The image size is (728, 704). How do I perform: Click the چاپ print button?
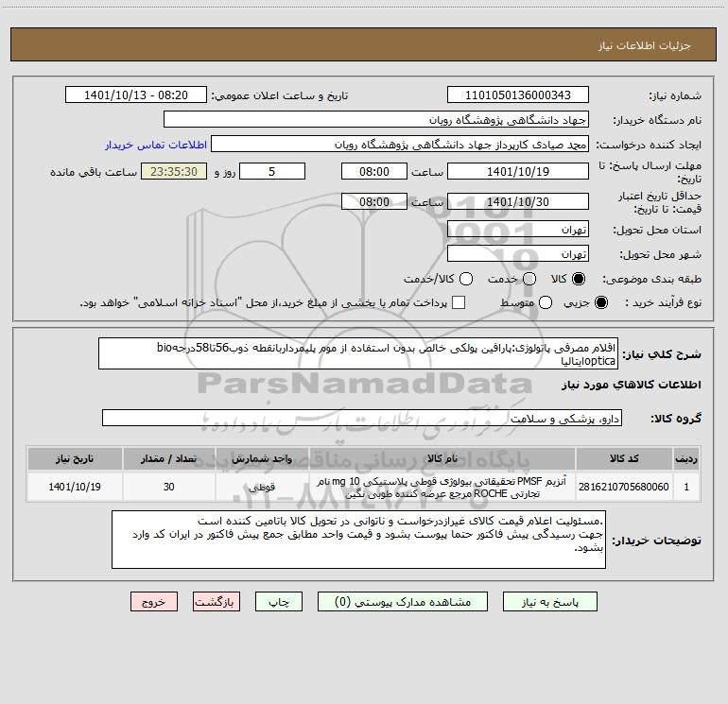coord(279,602)
